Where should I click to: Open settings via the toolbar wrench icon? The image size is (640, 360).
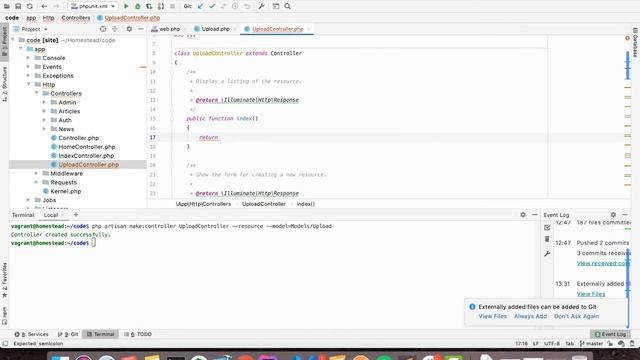tap(262, 7)
